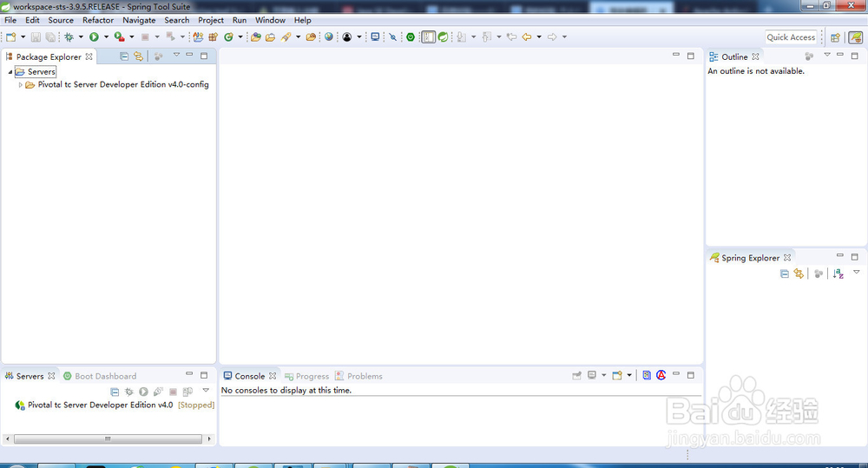The image size is (868, 468).
Task: Collapse the Servers folder in Package Explorer
Action: click(10, 72)
